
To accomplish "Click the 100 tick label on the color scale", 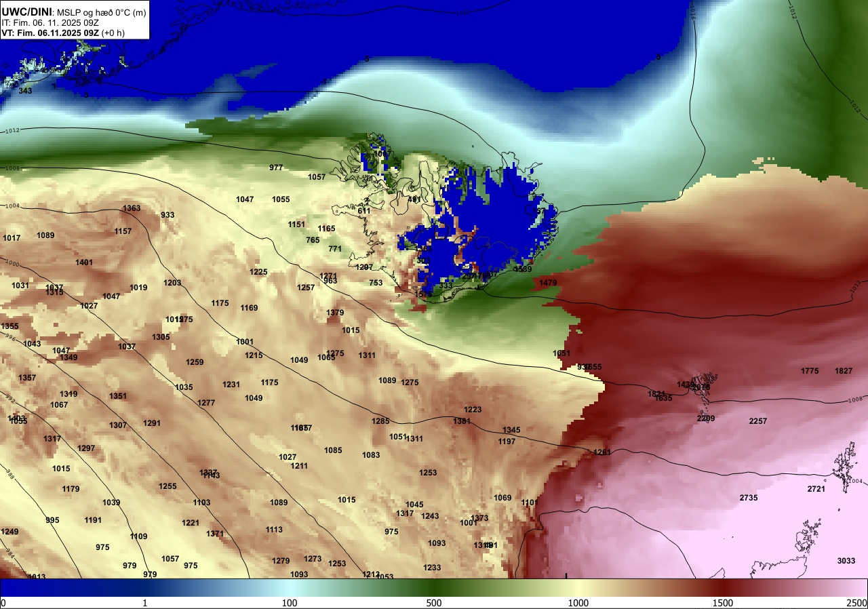I will tap(290, 603).
